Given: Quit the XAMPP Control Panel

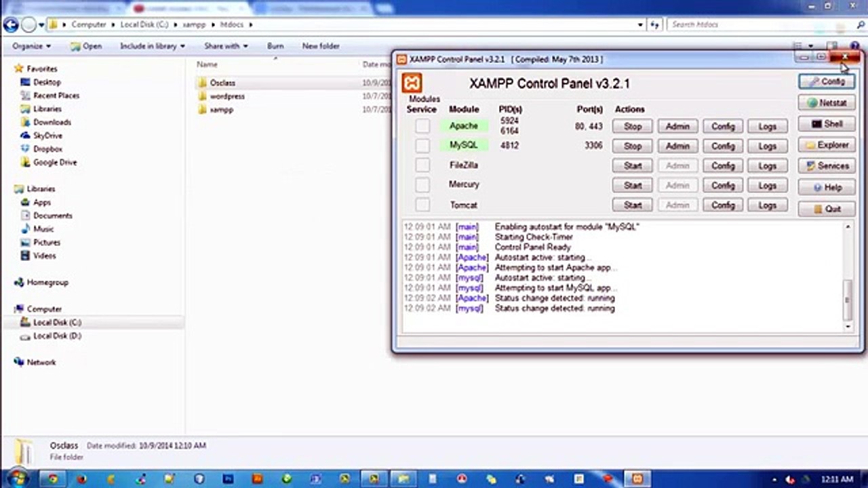Looking at the screenshot, I should click(x=827, y=209).
